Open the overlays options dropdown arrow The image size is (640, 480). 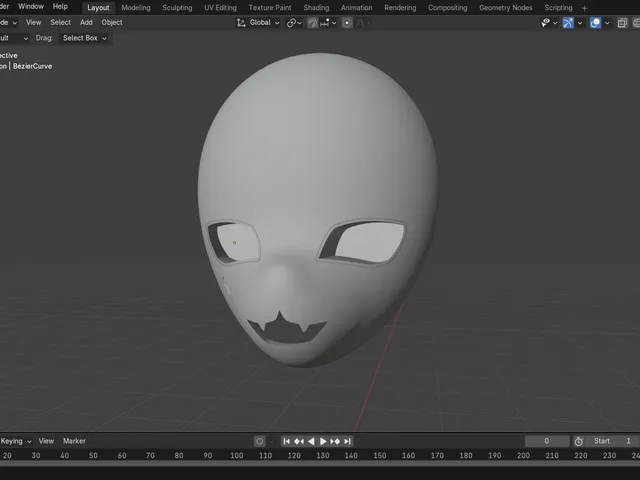607,23
